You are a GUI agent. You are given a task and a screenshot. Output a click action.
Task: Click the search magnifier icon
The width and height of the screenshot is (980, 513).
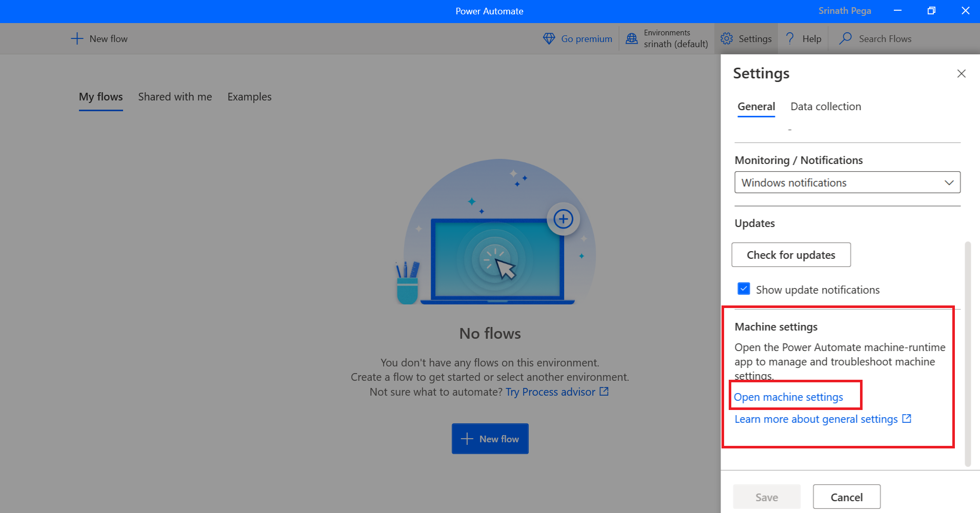pyautogui.click(x=845, y=39)
